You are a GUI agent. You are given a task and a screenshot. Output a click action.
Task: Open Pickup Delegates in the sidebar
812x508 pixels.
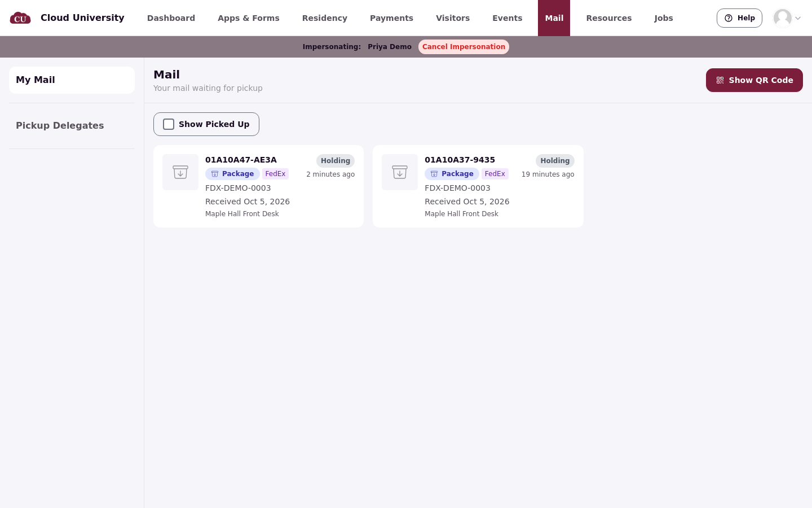point(72,126)
